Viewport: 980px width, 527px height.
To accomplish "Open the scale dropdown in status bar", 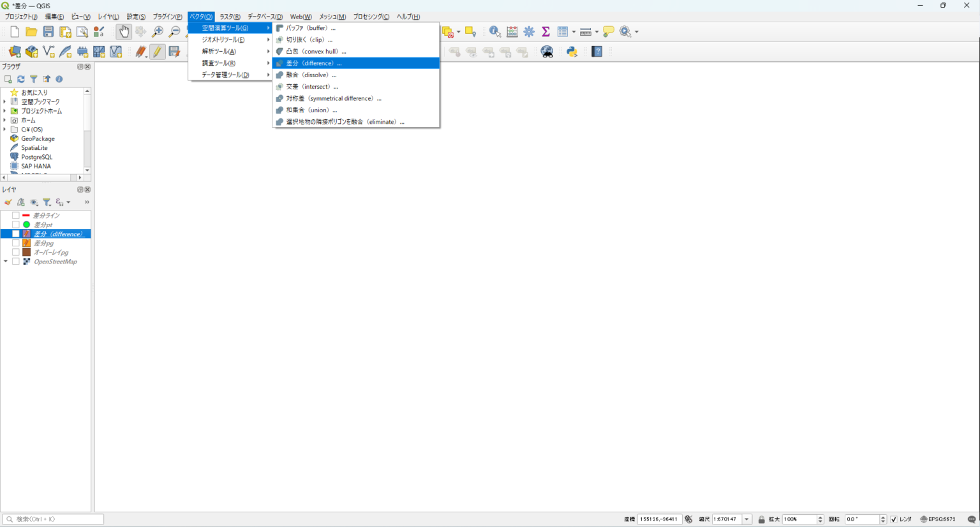I will (x=746, y=519).
